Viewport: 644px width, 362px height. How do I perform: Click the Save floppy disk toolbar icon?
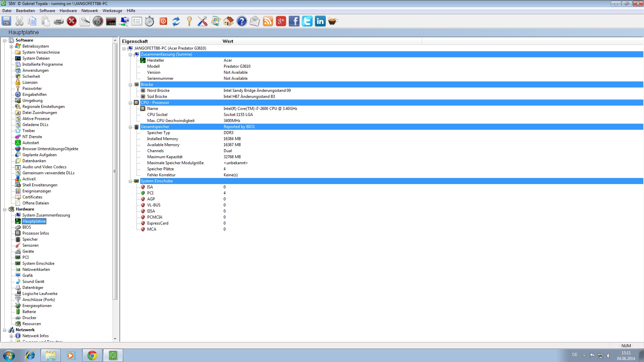pos(6,21)
